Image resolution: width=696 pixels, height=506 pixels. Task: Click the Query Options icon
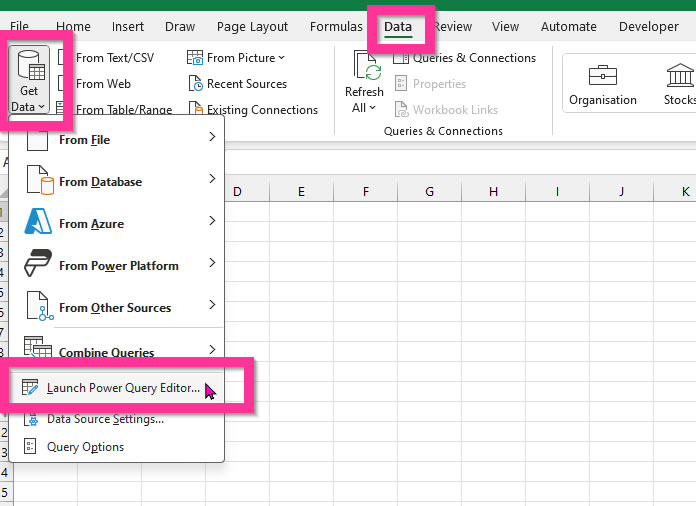30,446
